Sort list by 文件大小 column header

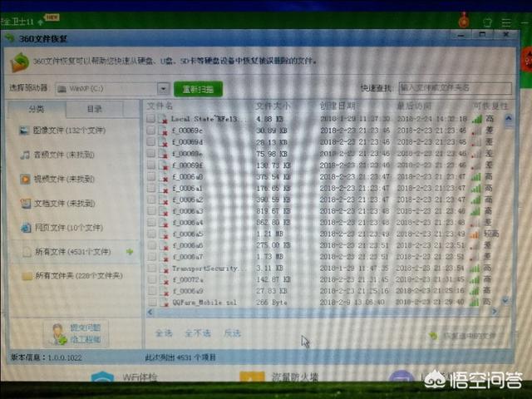point(273,106)
